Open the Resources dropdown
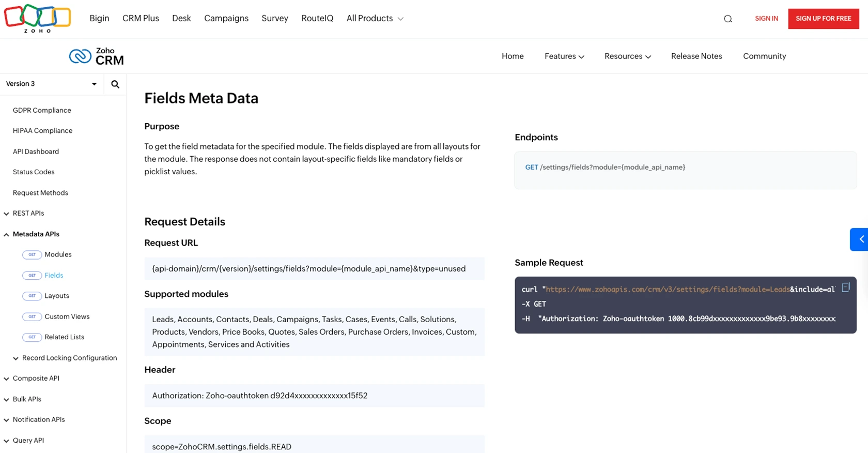The height and width of the screenshot is (453, 868). coord(628,56)
